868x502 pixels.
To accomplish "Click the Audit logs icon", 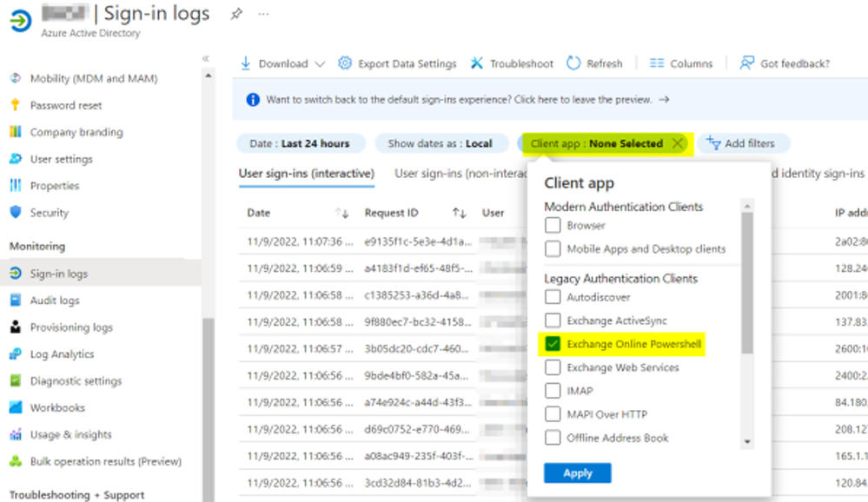I will coord(16,300).
